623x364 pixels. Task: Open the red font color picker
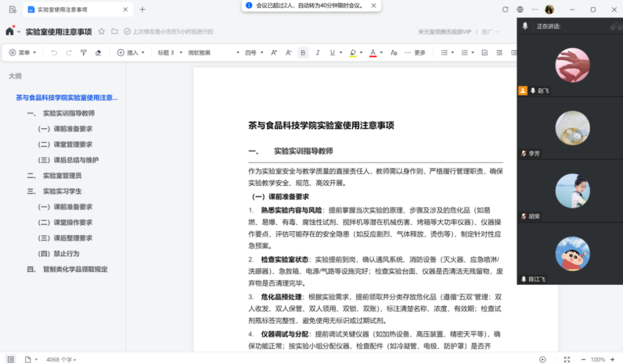pyautogui.click(x=373, y=52)
